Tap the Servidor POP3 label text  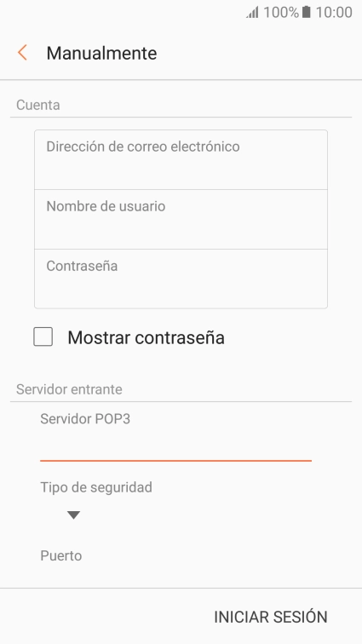[x=85, y=418]
